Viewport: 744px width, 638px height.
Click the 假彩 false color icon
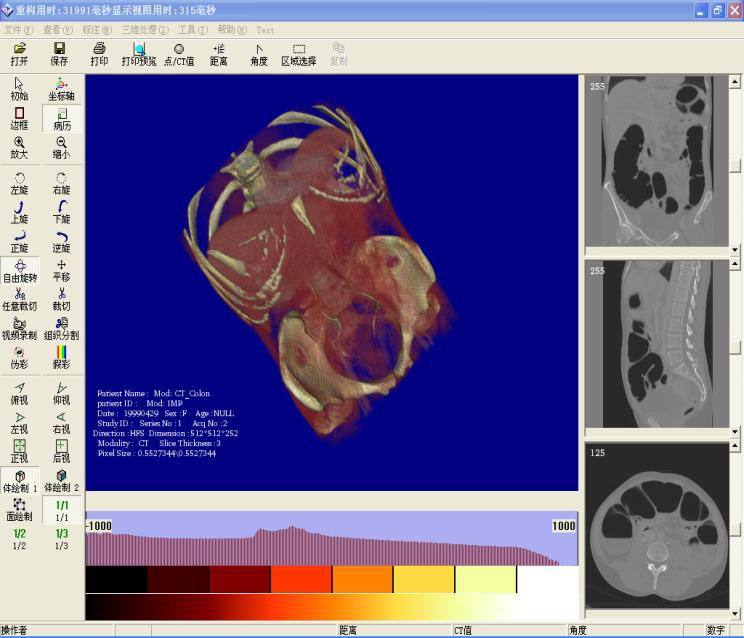(61, 358)
